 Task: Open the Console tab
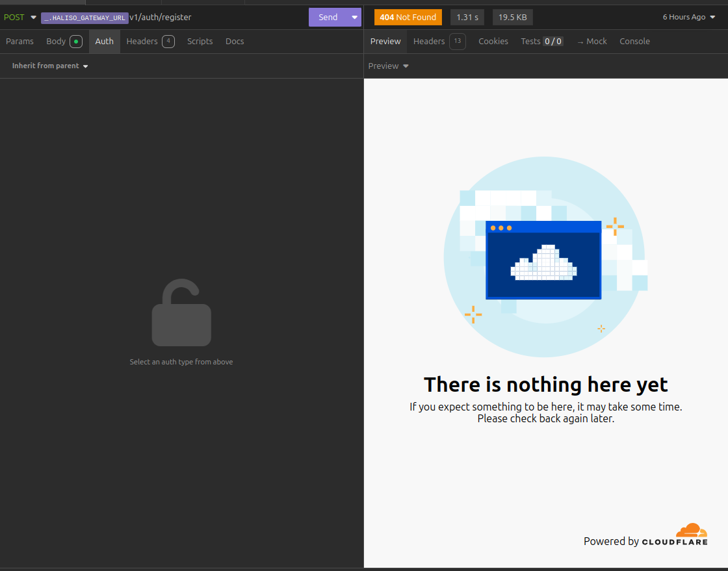(x=634, y=42)
